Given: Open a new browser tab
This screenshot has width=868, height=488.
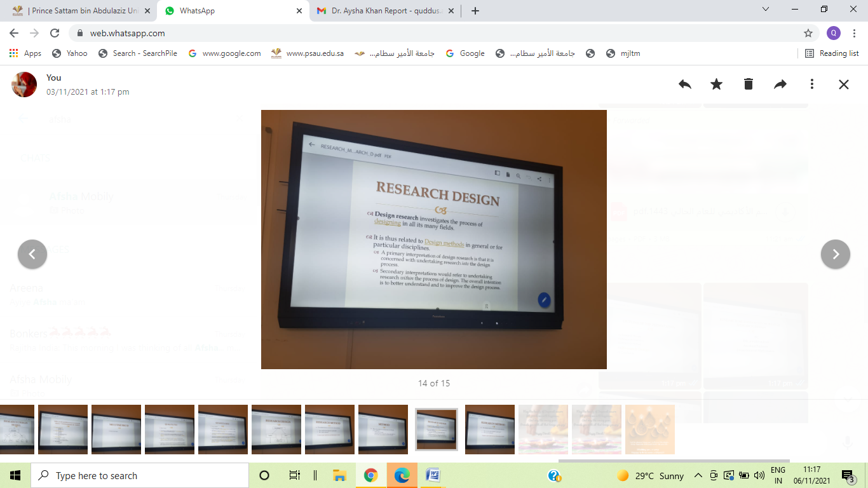Looking at the screenshot, I should (x=475, y=11).
